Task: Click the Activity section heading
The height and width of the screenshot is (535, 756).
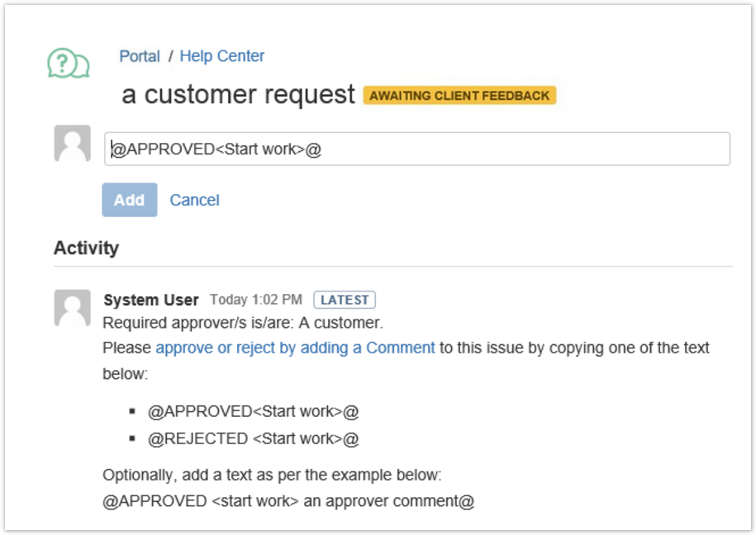Action: point(86,248)
